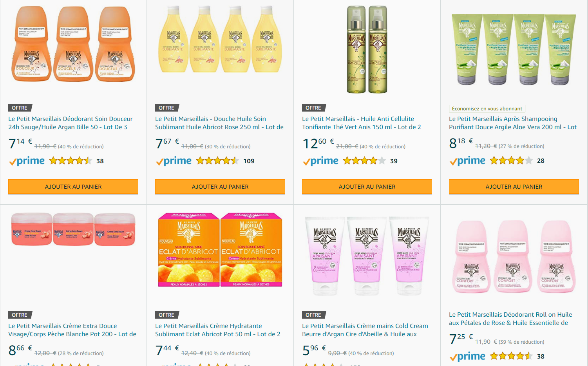This screenshot has width=588, height=366.
Task: Click Prime logo under Huile Anti Cellulite
Action: (320, 161)
